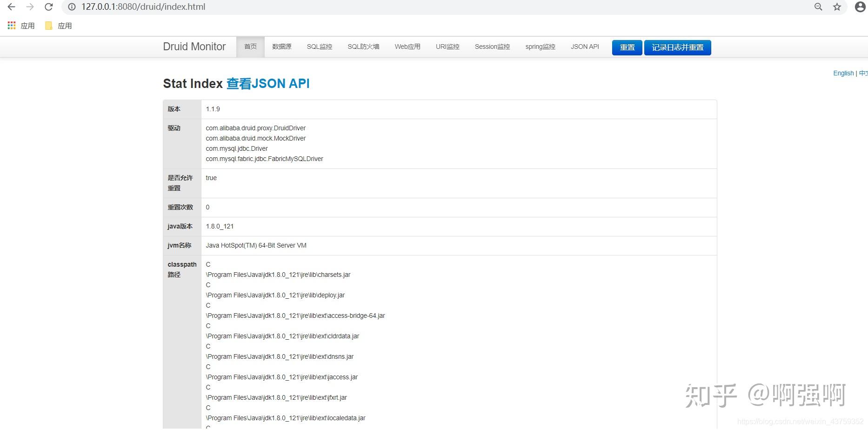Reload the Druid Monitor page
The width and height of the screenshot is (868, 430).
click(x=48, y=7)
